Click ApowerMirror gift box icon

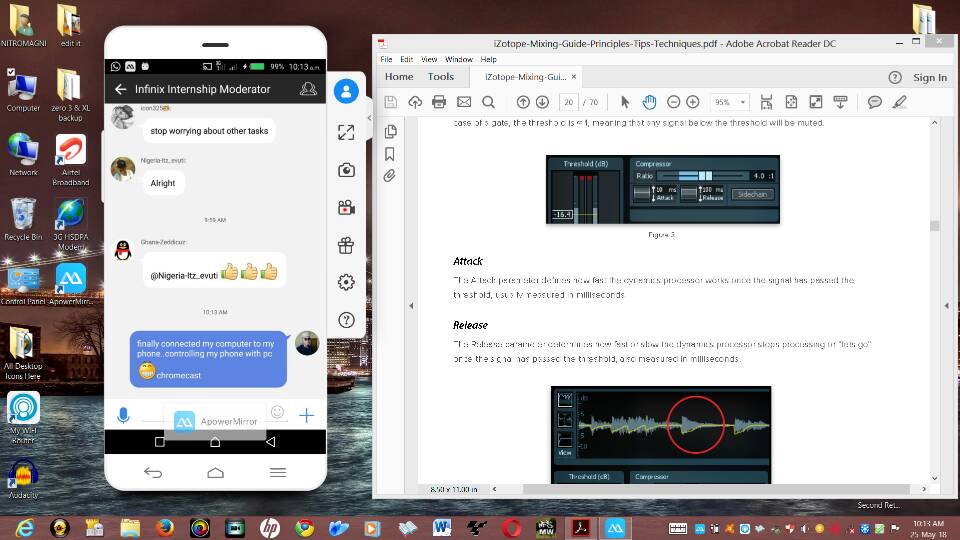(346, 245)
